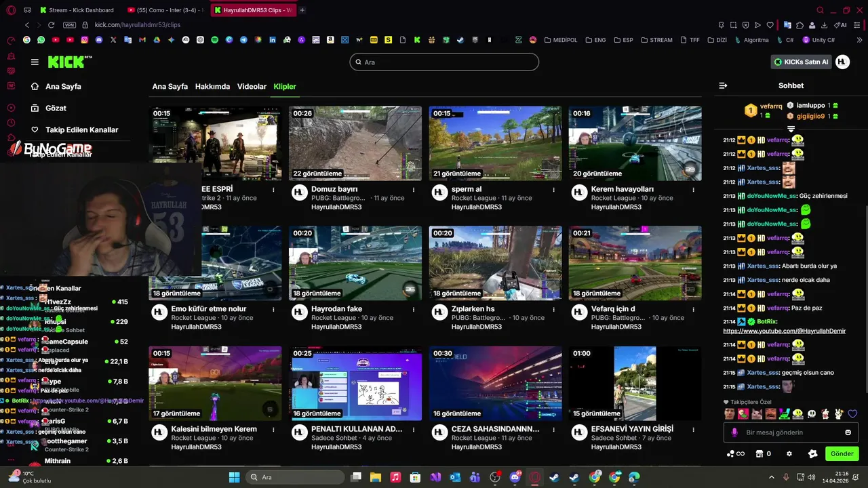Open Takip Edilen Kanallar in the sidebar
Viewport: 868px width, 488px height.
[x=81, y=129]
